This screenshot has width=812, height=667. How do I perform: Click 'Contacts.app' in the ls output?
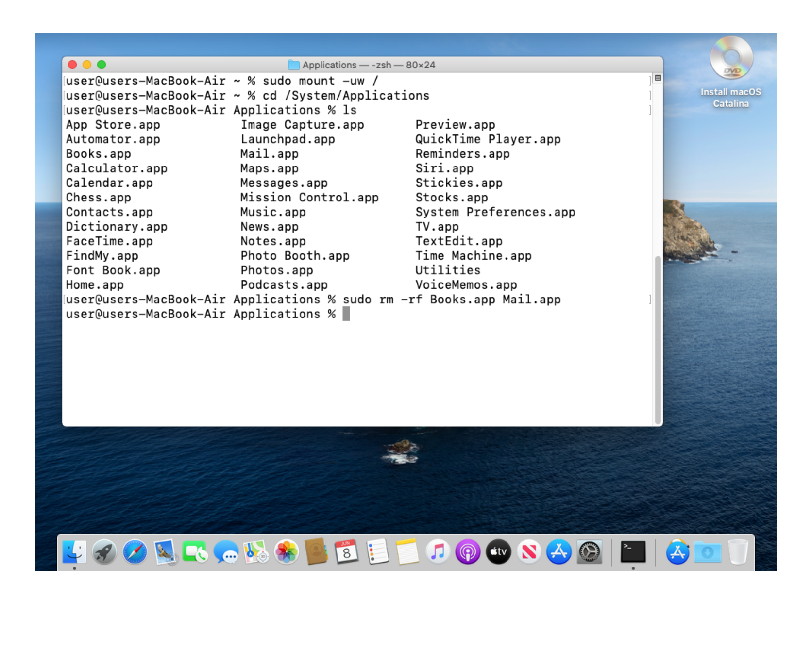(109, 212)
